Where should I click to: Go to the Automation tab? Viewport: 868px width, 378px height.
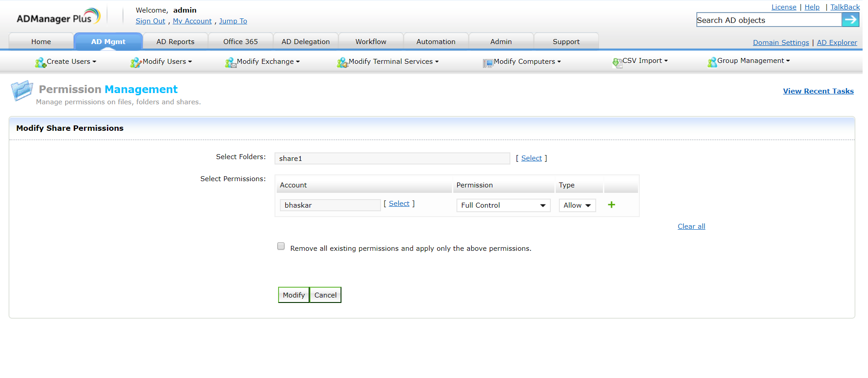(x=436, y=41)
